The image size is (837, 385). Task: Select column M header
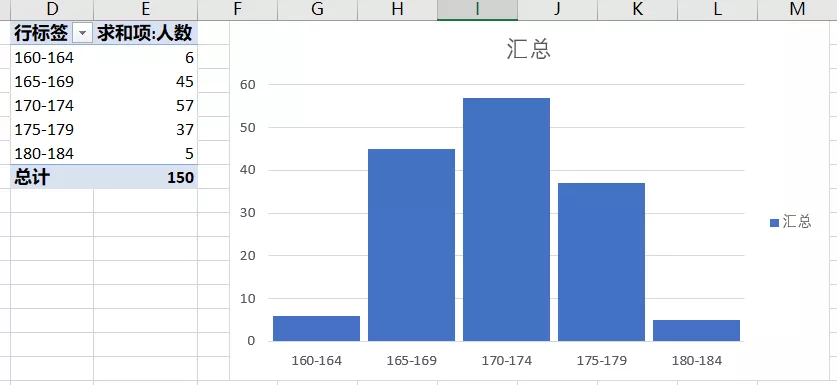pos(797,9)
